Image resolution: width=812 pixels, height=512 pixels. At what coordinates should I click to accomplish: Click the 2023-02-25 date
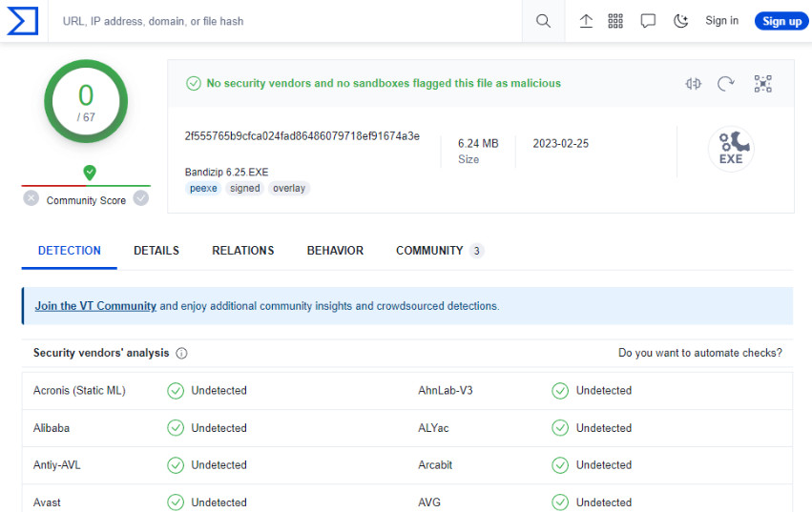click(x=561, y=143)
